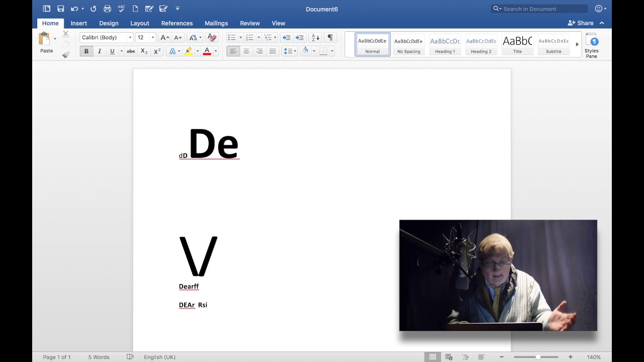Click the Paste clipboard icon
This screenshot has height=362, width=644.
pyautogui.click(x=45, y=39)
